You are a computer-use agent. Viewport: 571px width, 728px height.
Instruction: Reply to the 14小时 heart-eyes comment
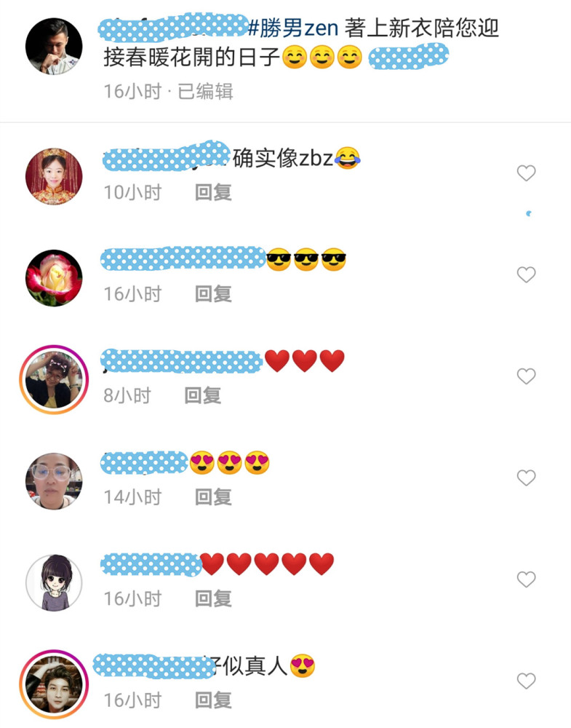coord(213,497)
